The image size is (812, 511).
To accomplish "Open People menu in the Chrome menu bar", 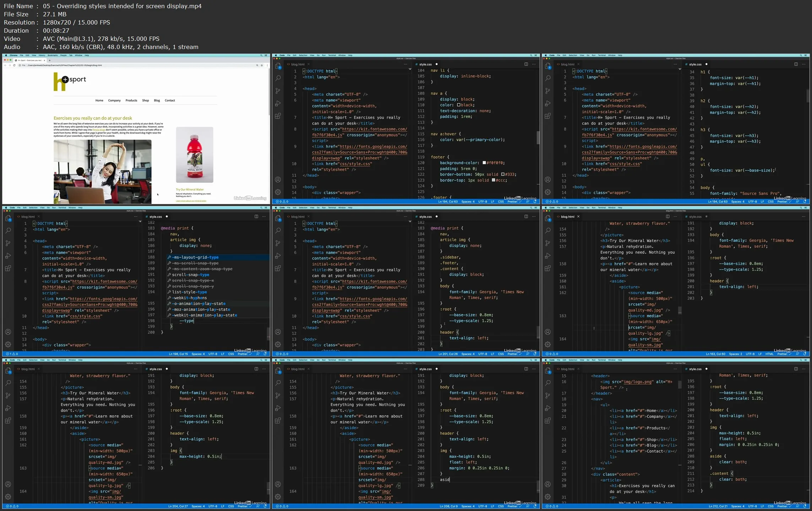I will (63, 55).
